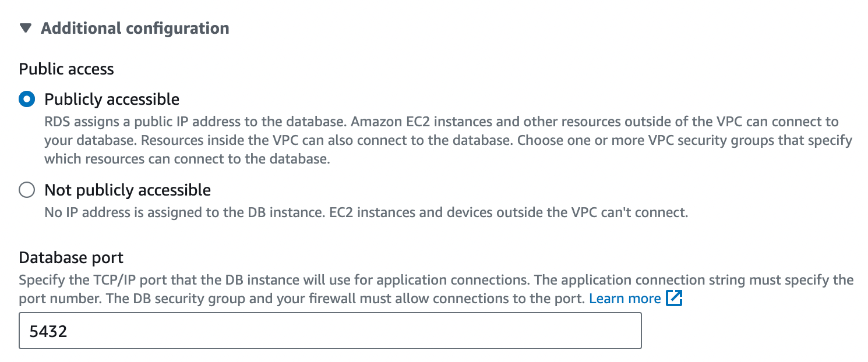Click the 5432 value in port box
The height and width of the screenshot is (362, 868).
(48, 332)
